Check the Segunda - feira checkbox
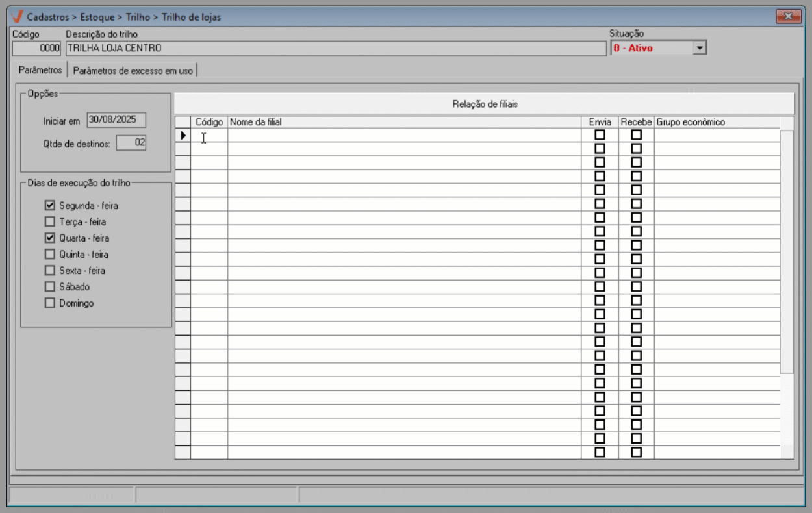Screen dimensions: 812x513 (x=50, y=205)
